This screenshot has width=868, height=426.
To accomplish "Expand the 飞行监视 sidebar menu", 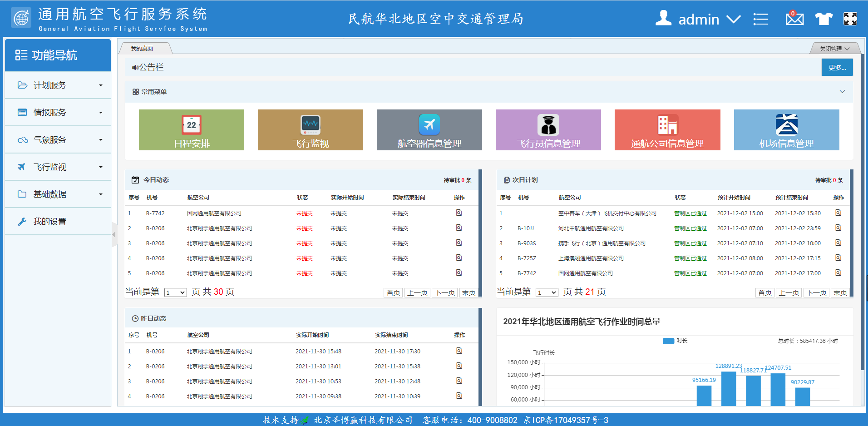I will click(58, 167).
